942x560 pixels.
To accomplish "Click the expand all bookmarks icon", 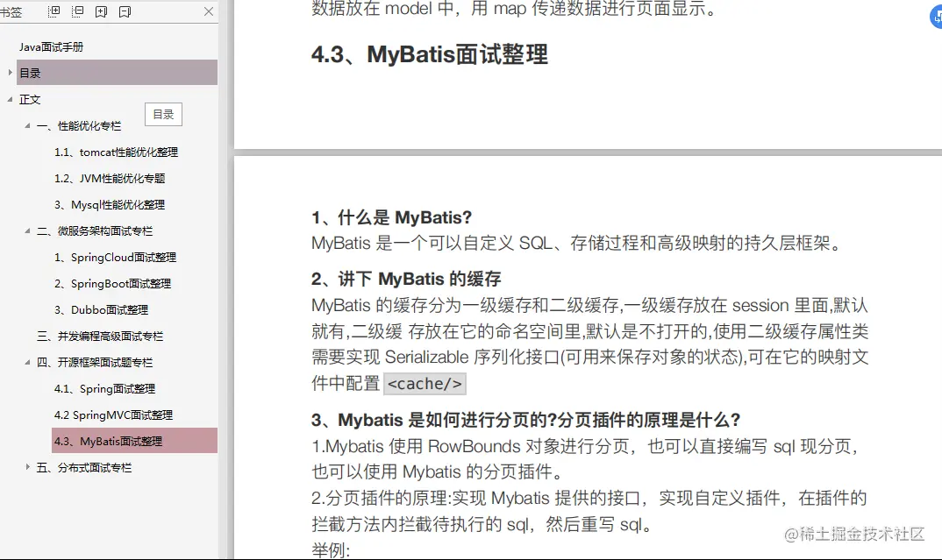I will click(54, 11).
